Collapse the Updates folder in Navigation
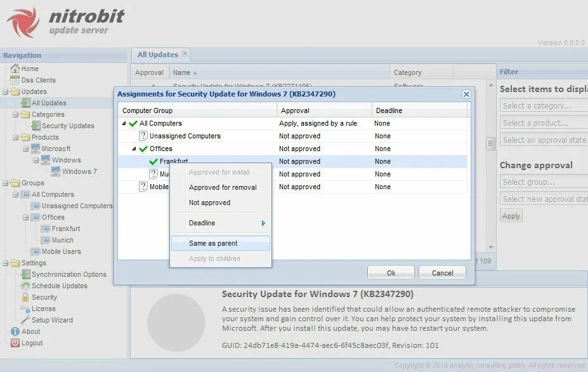This screenshot has width=588, height=372. coord(5,91)
